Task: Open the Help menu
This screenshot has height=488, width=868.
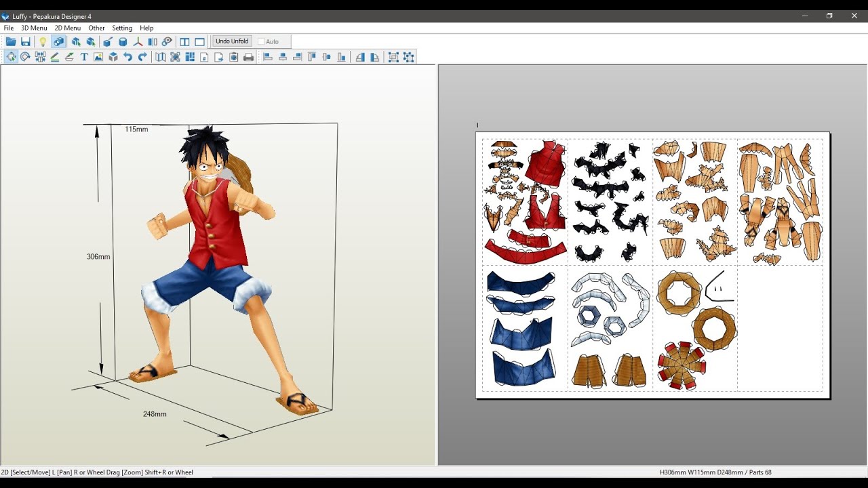Action: point(146,28)
